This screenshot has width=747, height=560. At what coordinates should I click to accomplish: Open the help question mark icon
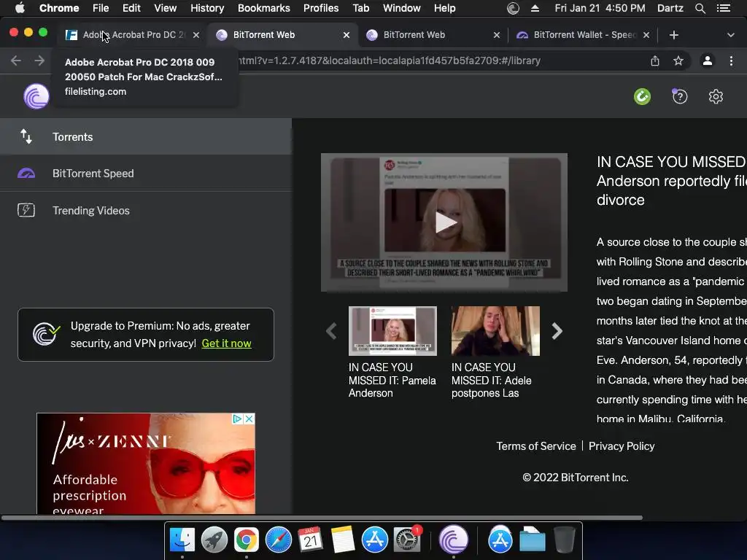click(x=680, y=97)
